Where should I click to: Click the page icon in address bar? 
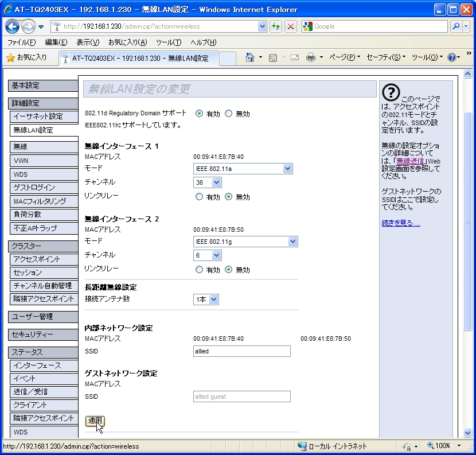click(56, 26)
